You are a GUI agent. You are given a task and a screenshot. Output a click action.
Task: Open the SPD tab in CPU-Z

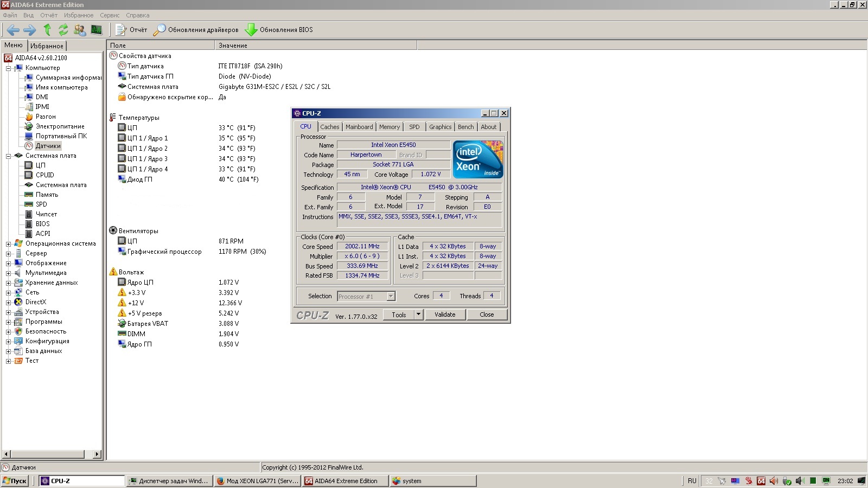pyautogui.click(x=414, y=127)
